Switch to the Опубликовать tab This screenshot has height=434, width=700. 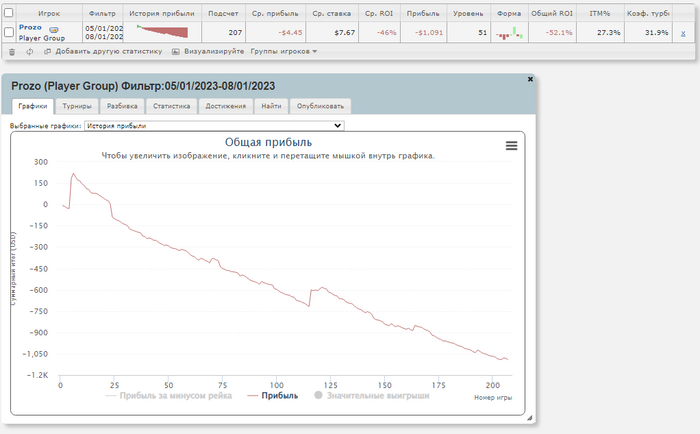click(320, 106)
